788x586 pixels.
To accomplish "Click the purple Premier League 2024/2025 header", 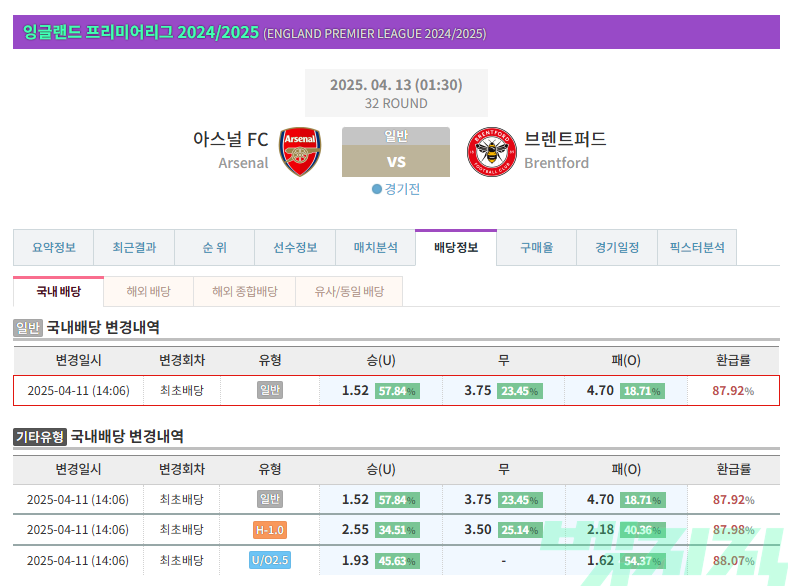I will point(396,32).
